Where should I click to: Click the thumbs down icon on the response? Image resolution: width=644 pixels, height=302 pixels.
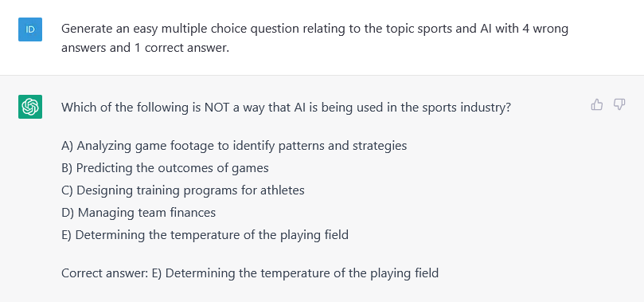tap(619, 105)
